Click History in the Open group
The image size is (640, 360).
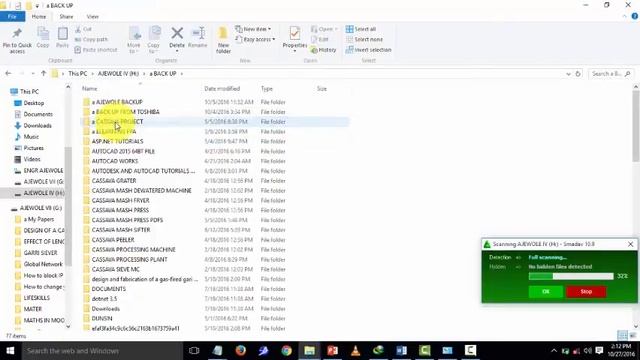tap(323, 50)
